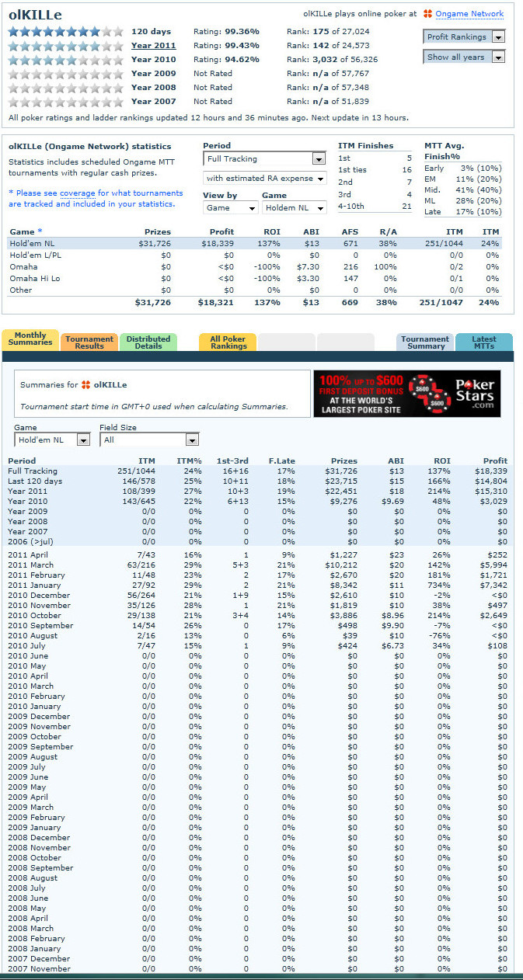Switch to the All Poker Rankings tab
Image resolution: width=523 pixels, height=980 pixels.
click(228, 342)
